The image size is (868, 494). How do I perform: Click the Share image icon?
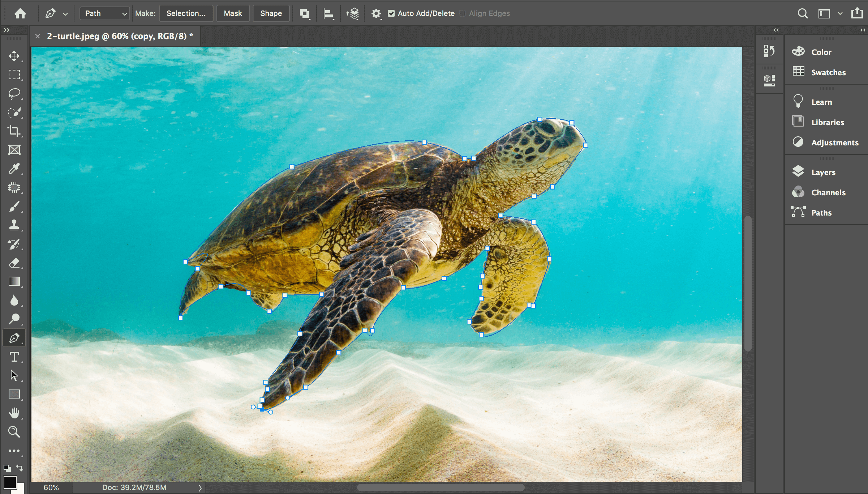click(x=857, y=13)
